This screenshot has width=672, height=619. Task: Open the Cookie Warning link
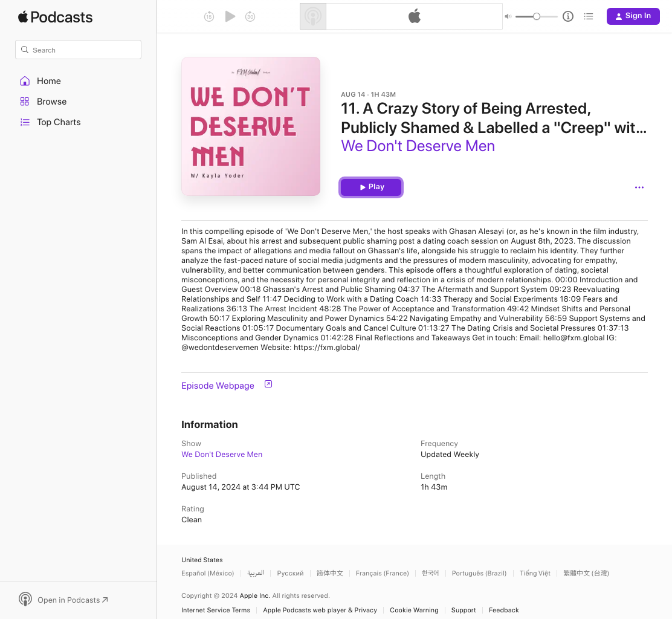point(414,610)
